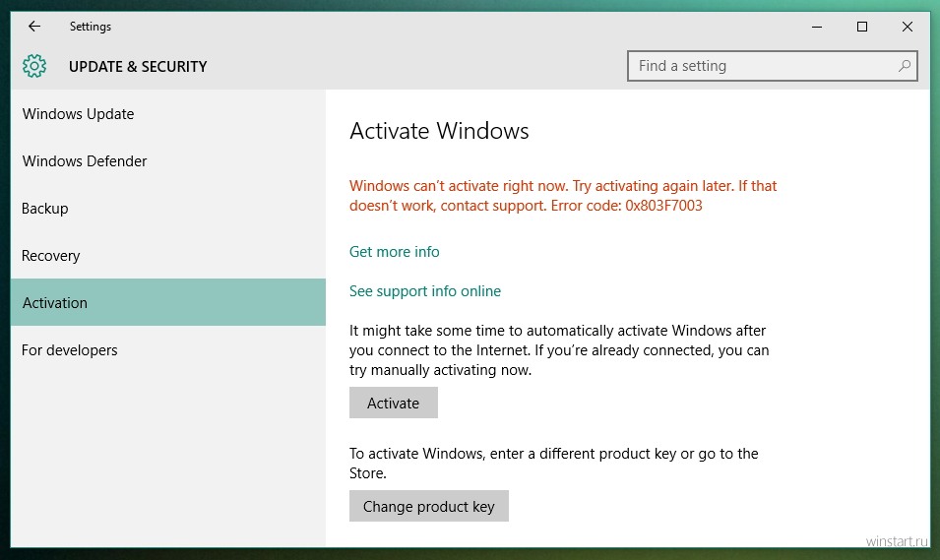The width and height of the screenshot is (940, 560).
Task: Close the Settings window
Action: pyautogui.click(x=908, y=27)
